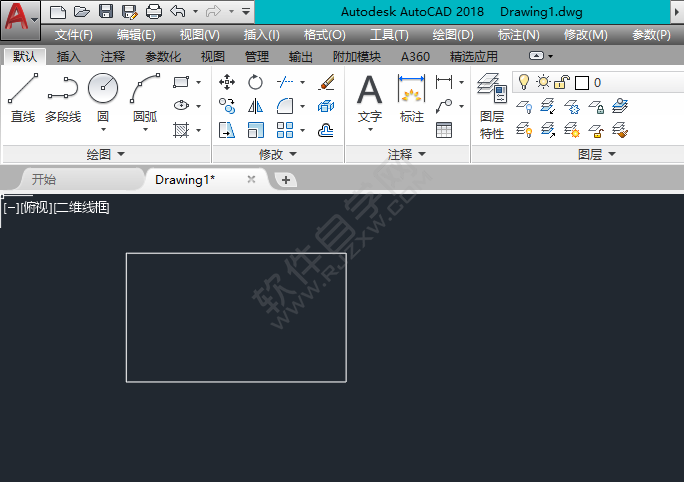
Task: Open Layer Properties (图层特性)
Action: pos(492,106)
